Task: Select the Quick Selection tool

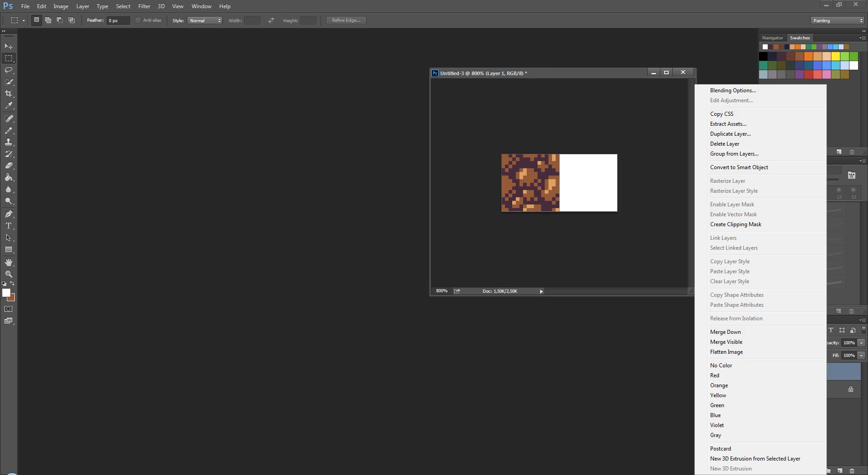Action: [9, 82]
